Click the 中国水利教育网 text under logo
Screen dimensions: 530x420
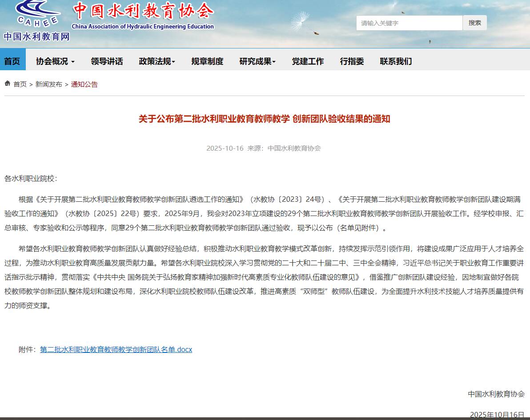37,37
